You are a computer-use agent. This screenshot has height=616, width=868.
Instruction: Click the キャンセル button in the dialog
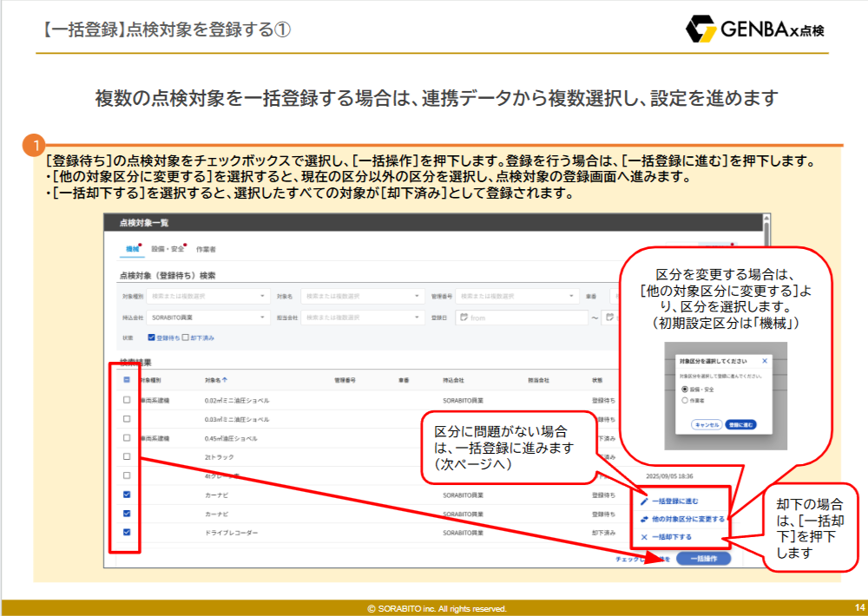706,425
